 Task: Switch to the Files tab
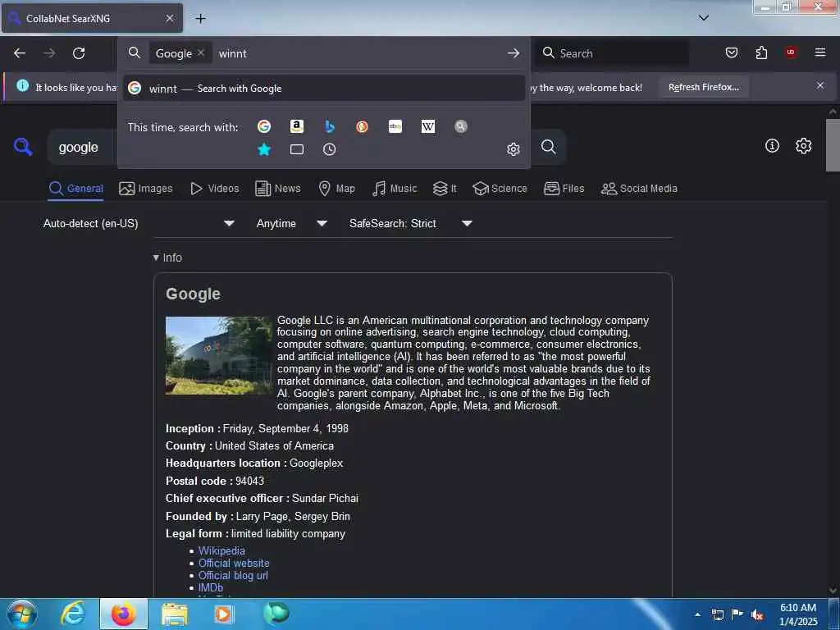pos(564,189)
